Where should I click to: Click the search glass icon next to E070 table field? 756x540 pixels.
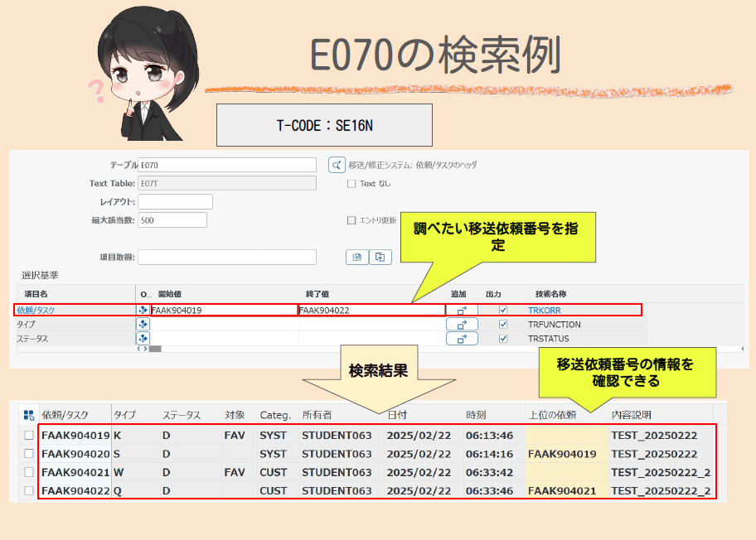tap(337, 164)
